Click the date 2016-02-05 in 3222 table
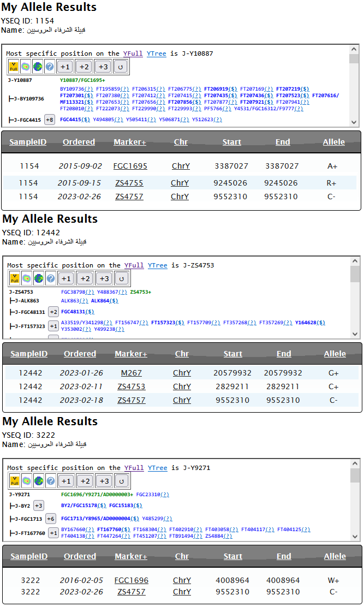This screenshot has height=607, width=364. (x=82, y=581)
